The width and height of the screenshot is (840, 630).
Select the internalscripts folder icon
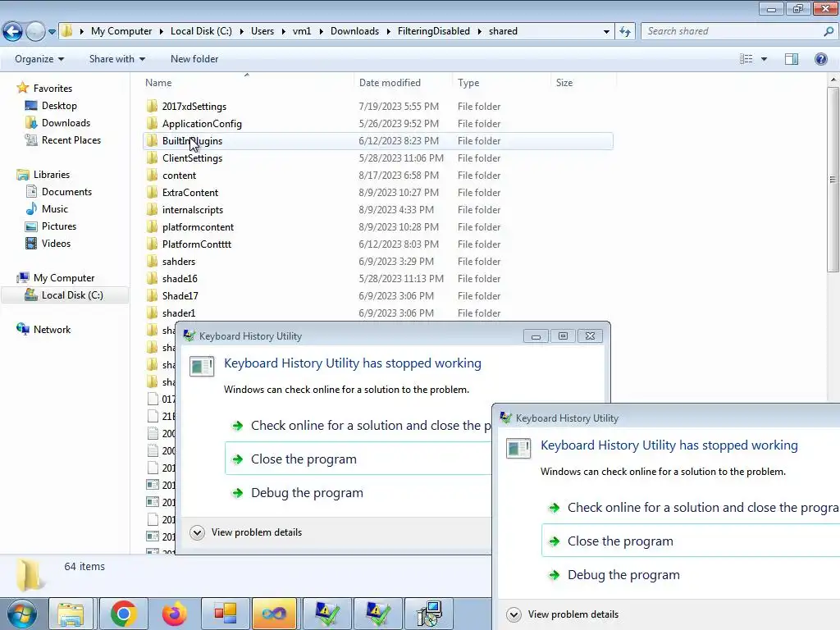152,209
